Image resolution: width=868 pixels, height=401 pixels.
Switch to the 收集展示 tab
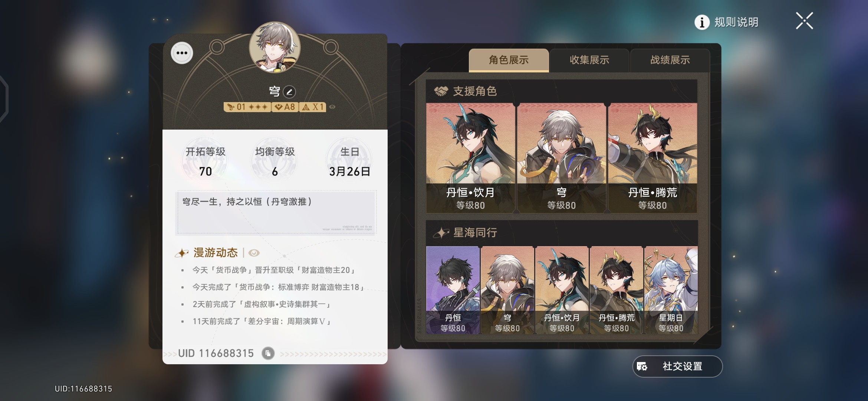589,60
